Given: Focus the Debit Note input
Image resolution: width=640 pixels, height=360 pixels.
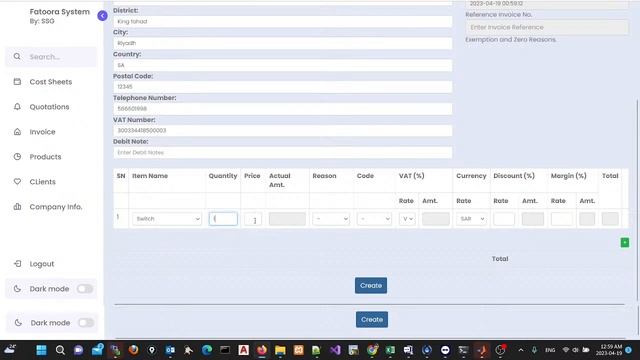Looking at the screenshot, I should (282, 152).
